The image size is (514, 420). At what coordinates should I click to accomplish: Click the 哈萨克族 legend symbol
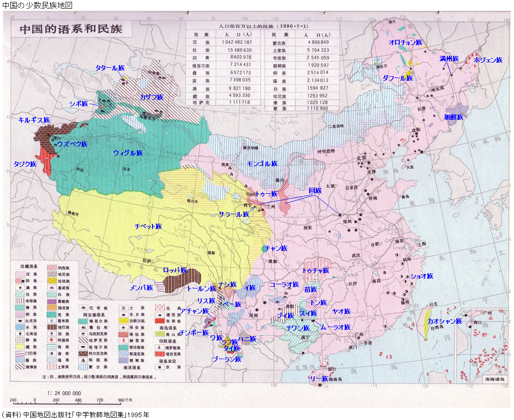[82, 341]
